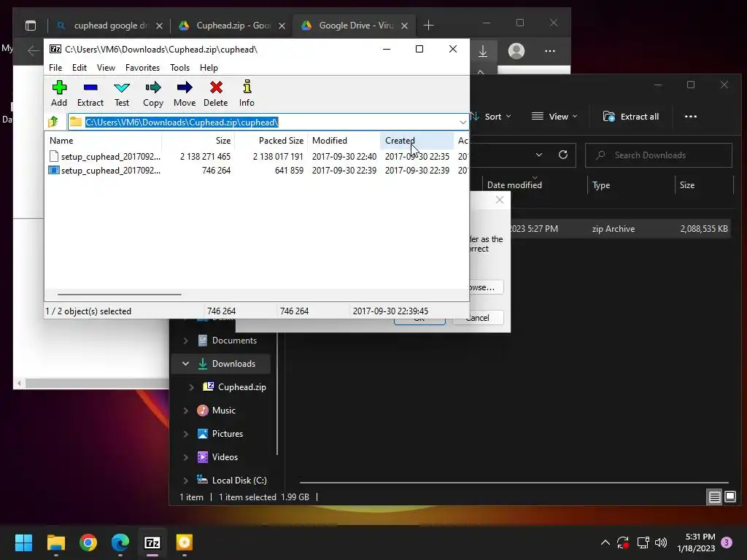The height and width of the screenshot is (560, 747).
Task: Expand the File Explorer address history dropdown
Action: coord(539,155)
